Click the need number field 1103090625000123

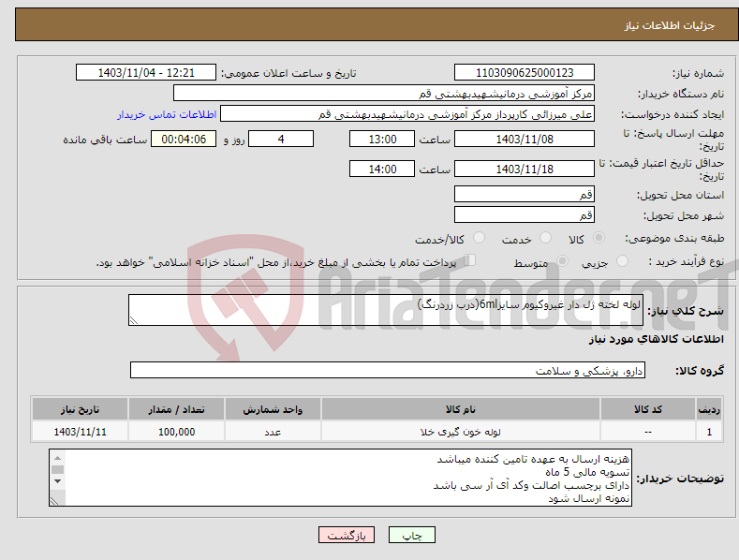click(x=525, y=73)
